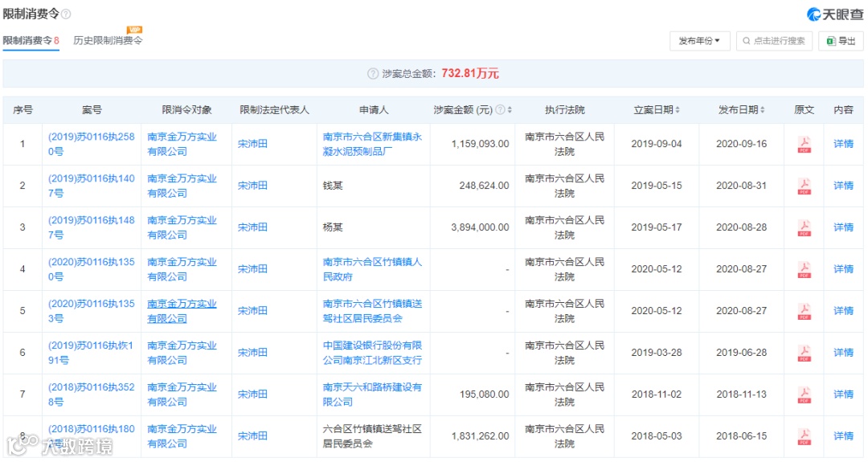Open PDF icon for case (2020)苏0116执1353号
The height and width of the screenshot is (462, 868).
[804, 311]
